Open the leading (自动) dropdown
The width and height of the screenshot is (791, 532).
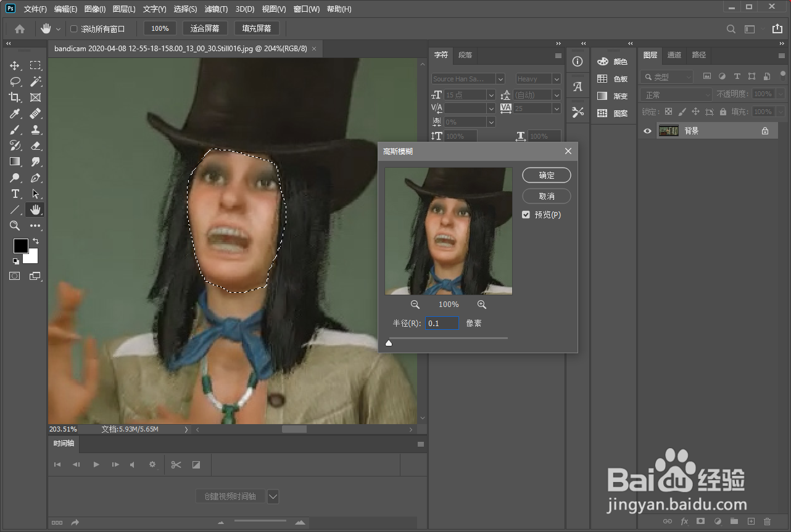pos(557,95)
